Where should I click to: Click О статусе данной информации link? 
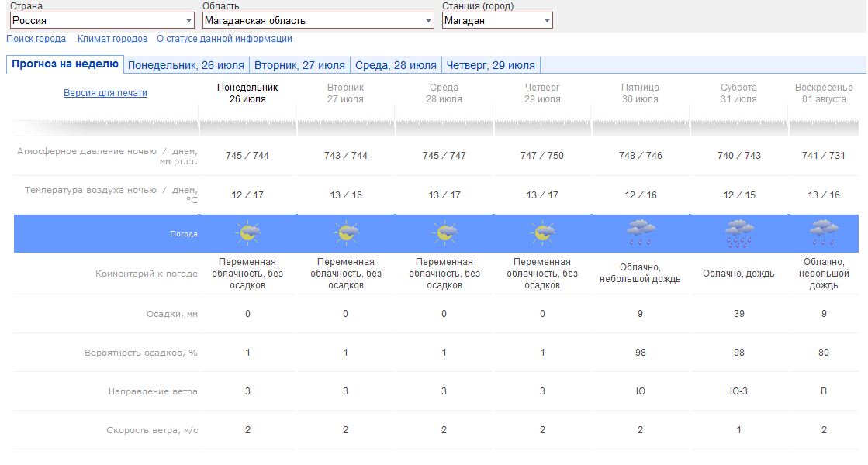(x=224, y=39)
